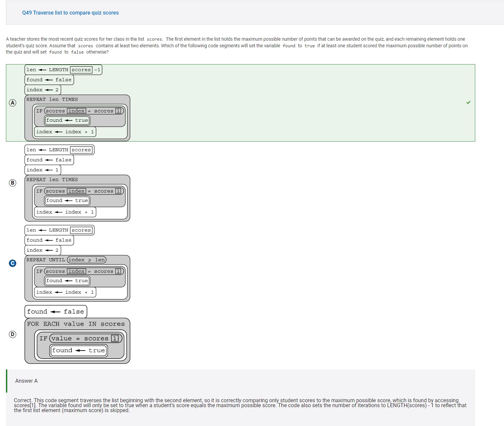Click the green correct-answer checkmark icon
The width and height of the screenshot is (504, 426).
pyautogui.click(x=468, y=103)
